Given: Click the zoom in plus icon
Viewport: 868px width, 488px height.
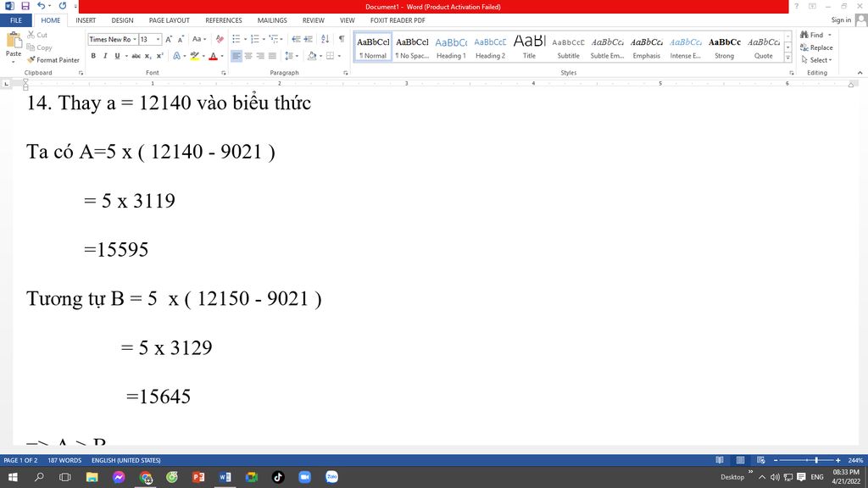Looking at the screenshot, I should coord(838,460).
